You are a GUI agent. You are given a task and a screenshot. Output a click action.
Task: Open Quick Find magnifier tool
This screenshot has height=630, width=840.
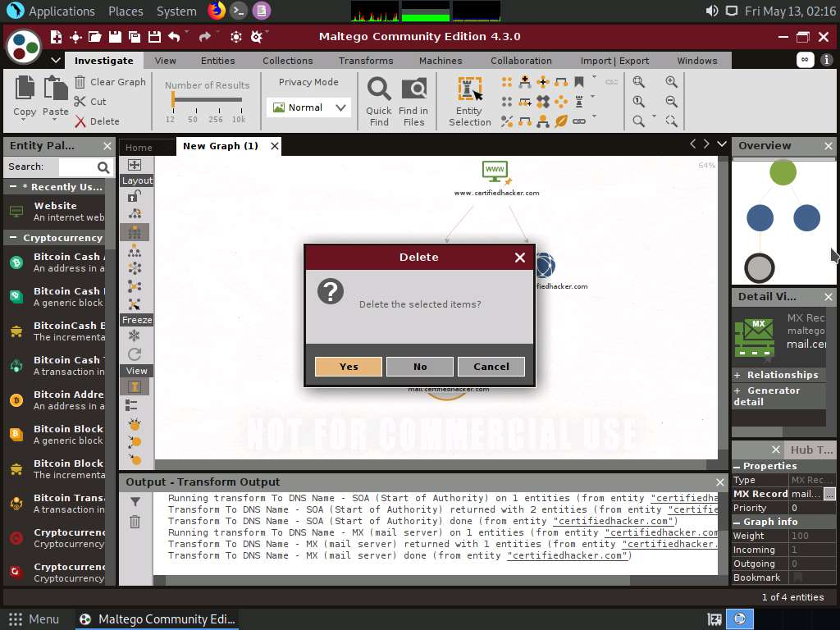[379, 102]
